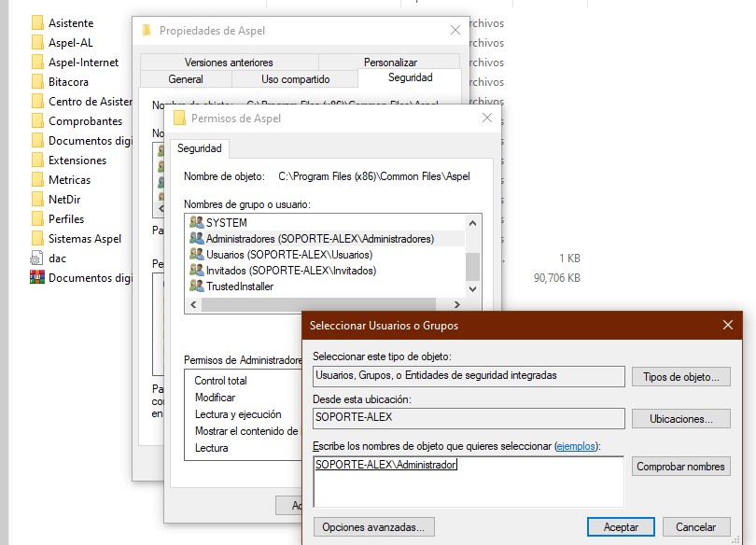Select the Aspel-AL folder icon
This screenshot has width=756, height=545.
click(37, 42)
